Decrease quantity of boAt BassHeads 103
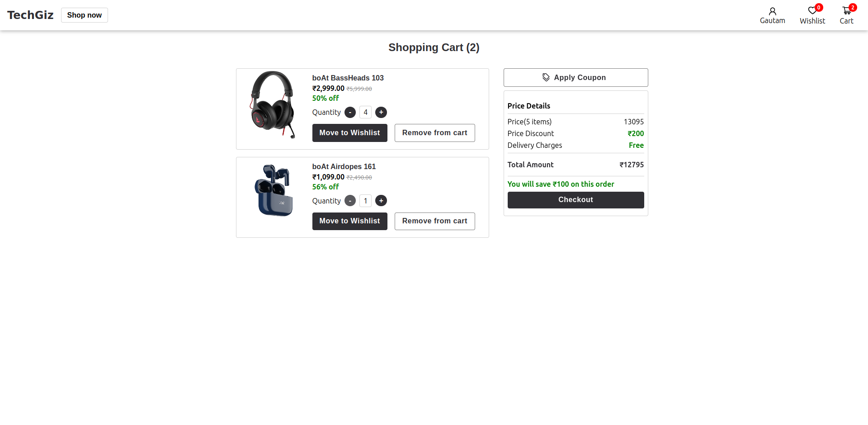The width and height of the screenshot is (868, 425). tap(350, 112)
